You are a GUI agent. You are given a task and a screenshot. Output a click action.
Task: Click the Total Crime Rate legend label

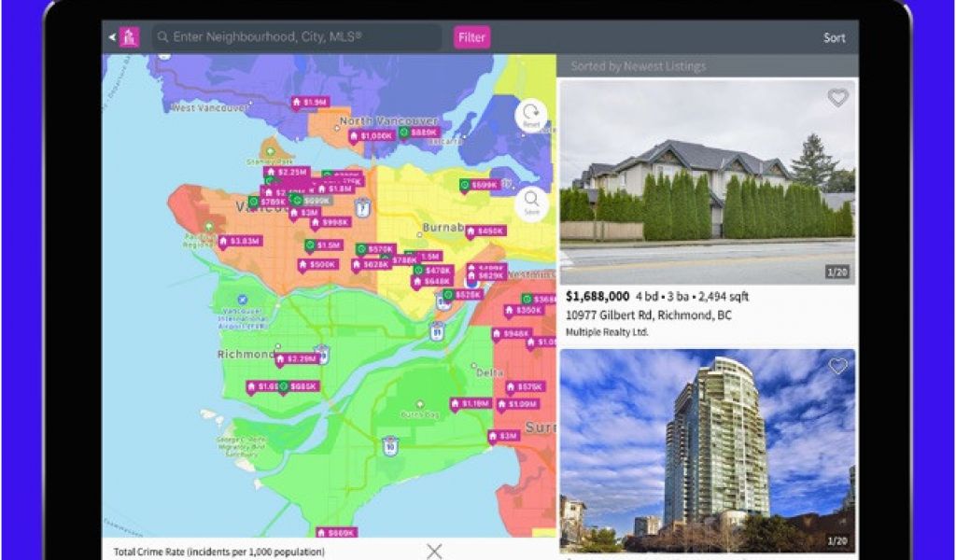coord(218,553)
